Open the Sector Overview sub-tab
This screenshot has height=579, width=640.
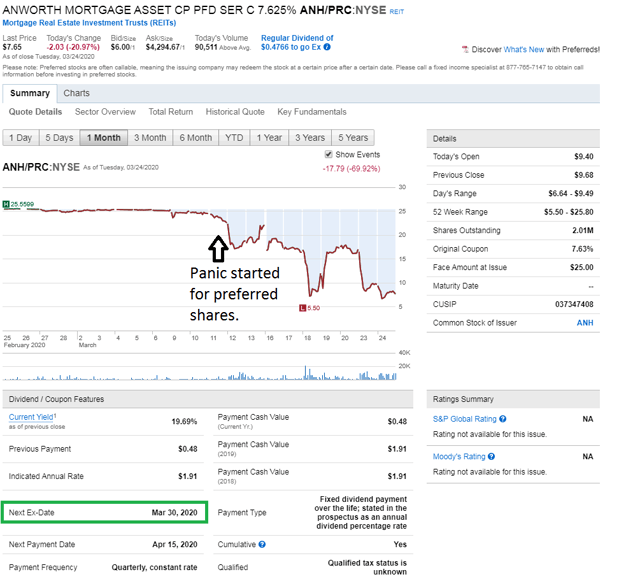tap(105, 112)
